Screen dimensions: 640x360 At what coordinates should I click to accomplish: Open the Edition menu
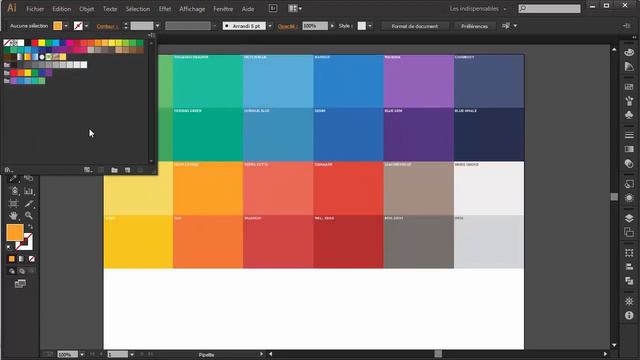tap(61, 9)
